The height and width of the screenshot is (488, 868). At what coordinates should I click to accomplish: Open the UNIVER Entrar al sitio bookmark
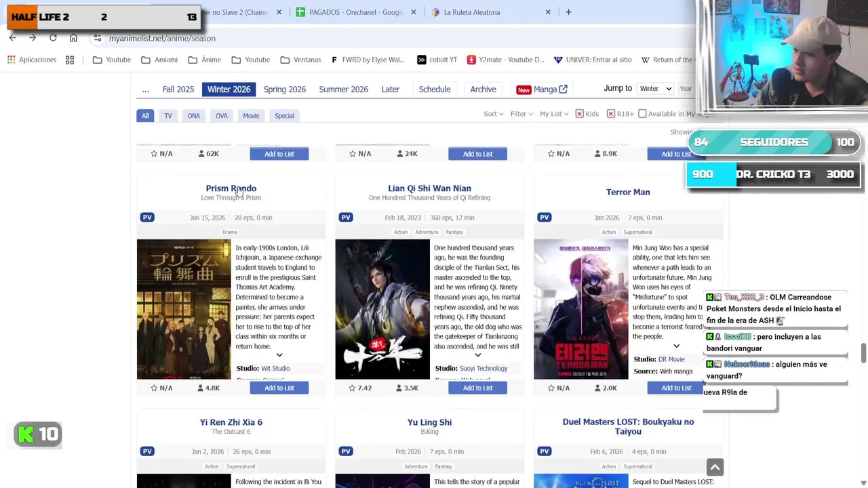593,60
